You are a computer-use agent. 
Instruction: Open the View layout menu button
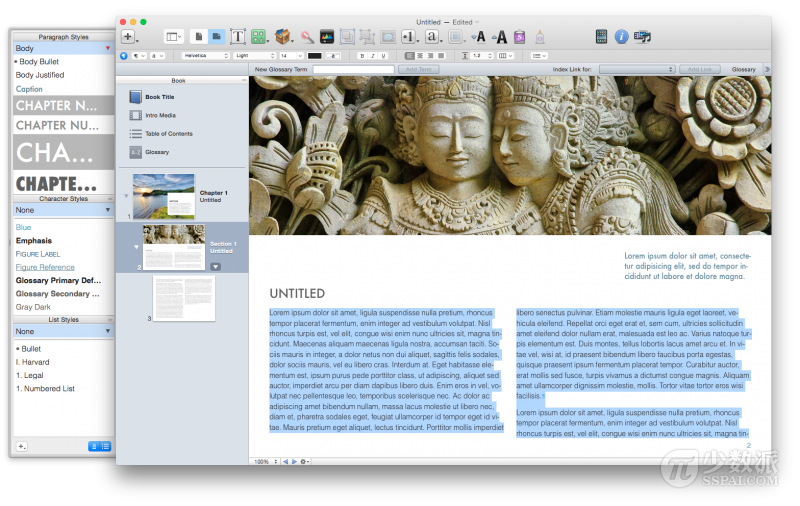(173, 37)
